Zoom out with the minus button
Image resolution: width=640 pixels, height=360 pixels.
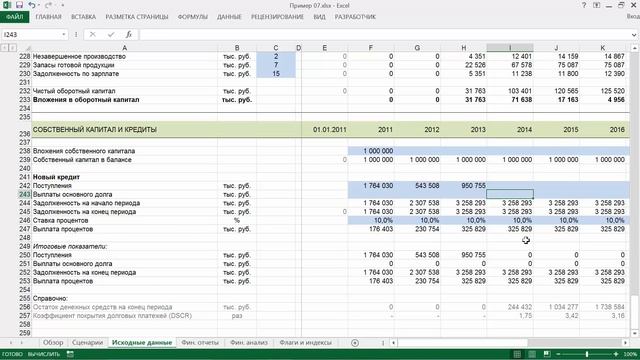(x=558, y=354)
